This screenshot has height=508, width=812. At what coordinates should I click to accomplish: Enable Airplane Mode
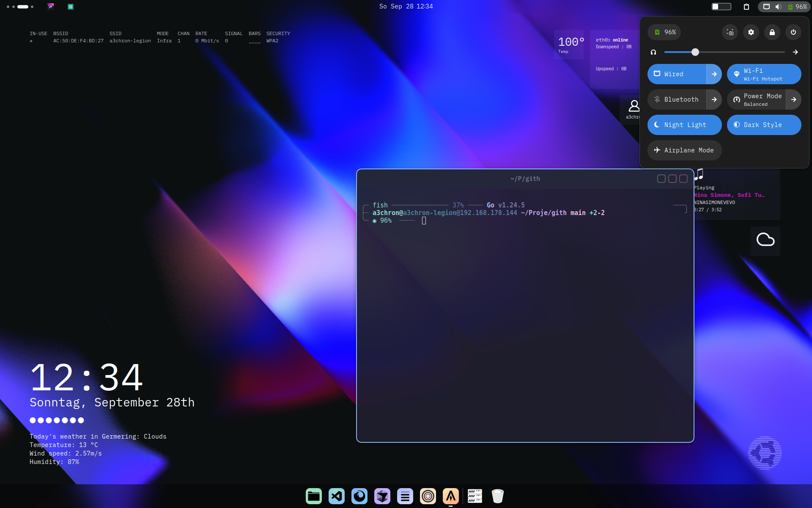[x=684, y=150]
